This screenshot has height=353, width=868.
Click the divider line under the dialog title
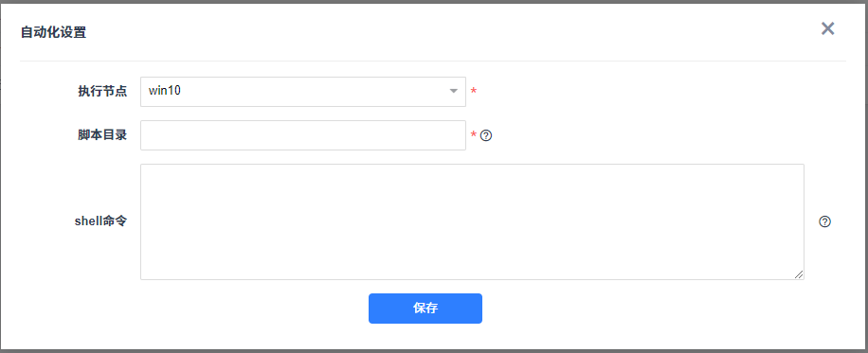pyautogui.click(x=433, y=61)
